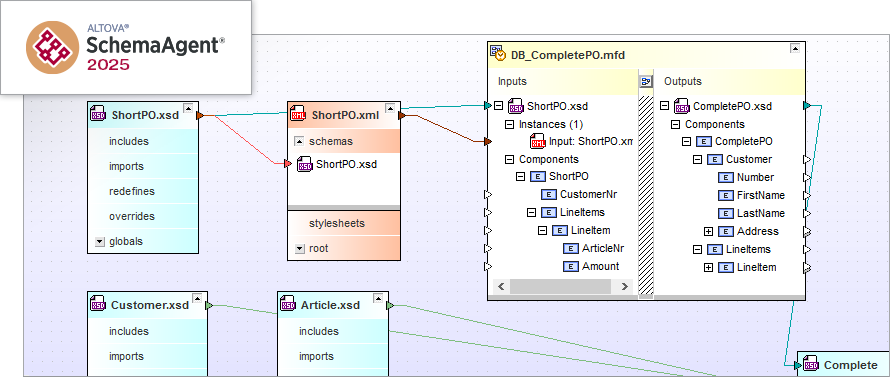
Task: Select the stylesheets row in ShortPO.xml
Action: coord(344,224)
